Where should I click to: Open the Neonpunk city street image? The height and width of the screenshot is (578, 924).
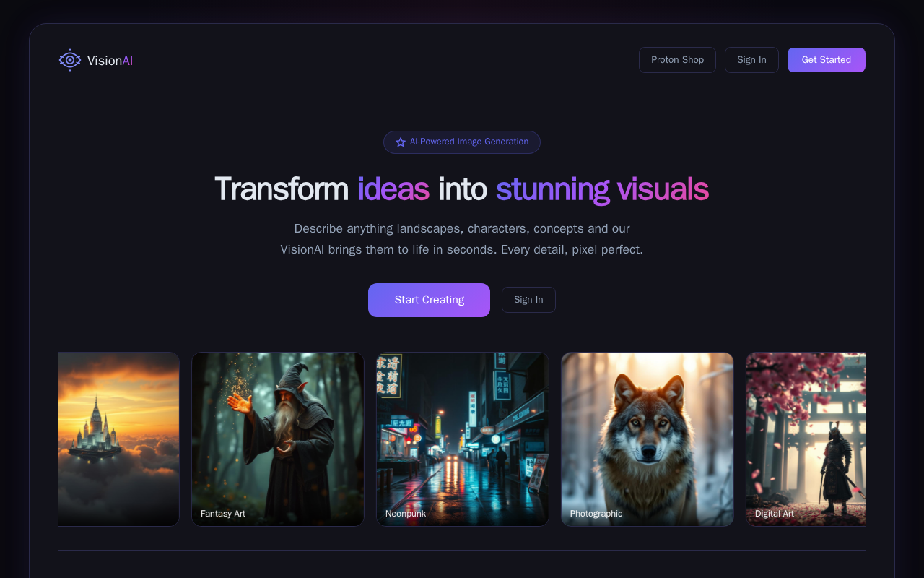coord(463,439)
